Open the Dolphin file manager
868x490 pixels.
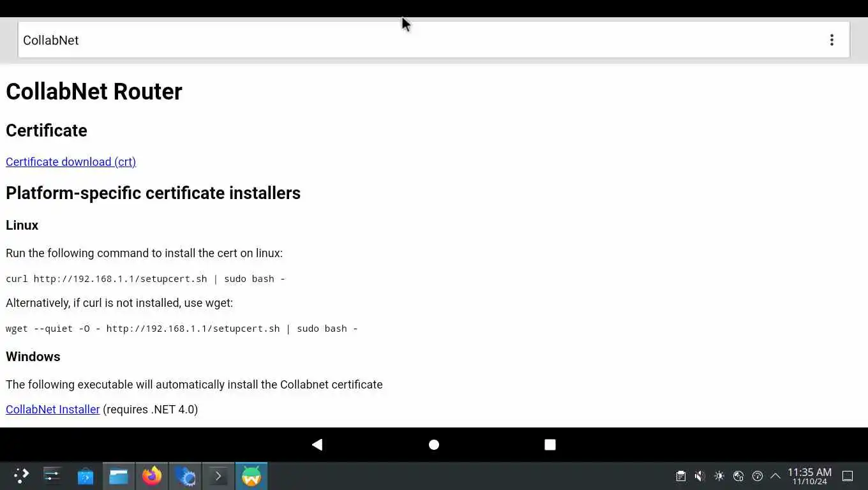click(x=119, y=476)
